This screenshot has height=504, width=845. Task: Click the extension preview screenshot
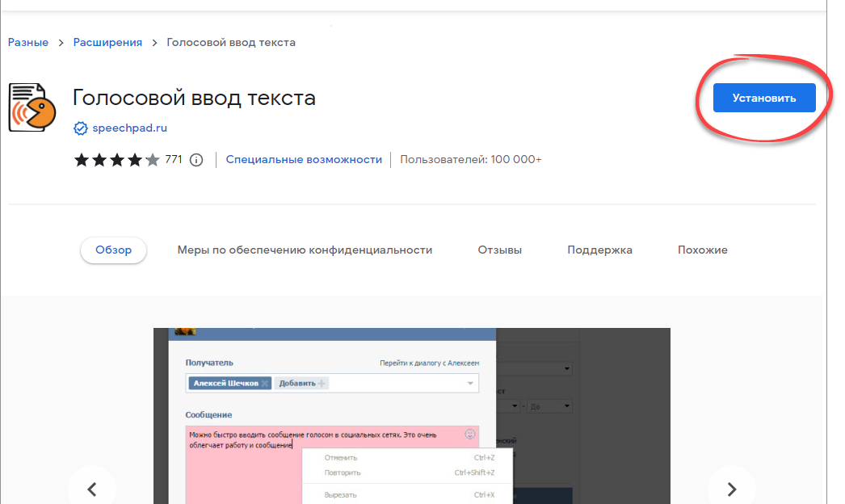[412, 416]
